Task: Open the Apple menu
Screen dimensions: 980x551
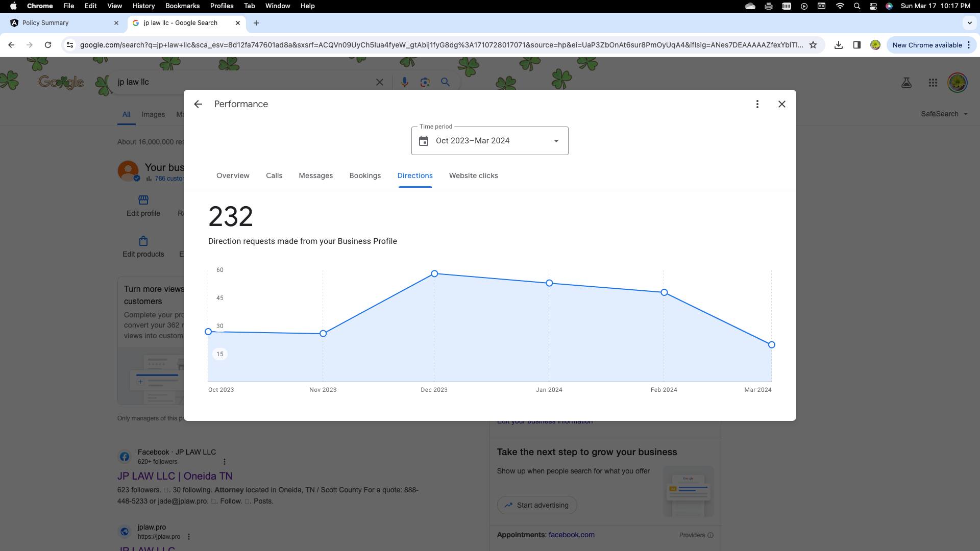Action: [x=13, y=6]
